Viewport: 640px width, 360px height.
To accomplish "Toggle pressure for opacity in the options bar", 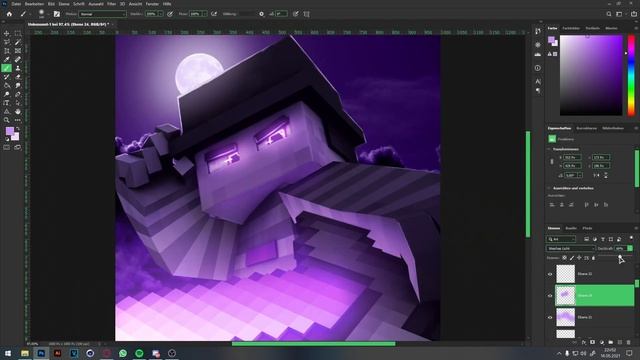I will pos(170,14).
